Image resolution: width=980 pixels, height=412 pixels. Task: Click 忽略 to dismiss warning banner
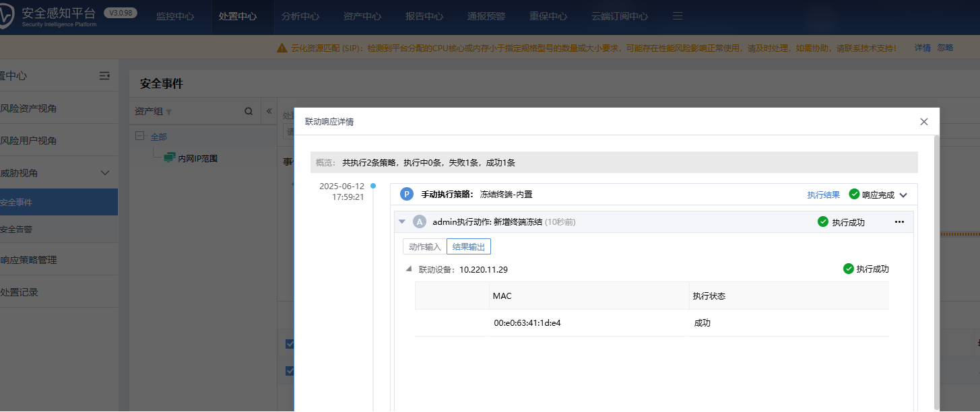945,48
